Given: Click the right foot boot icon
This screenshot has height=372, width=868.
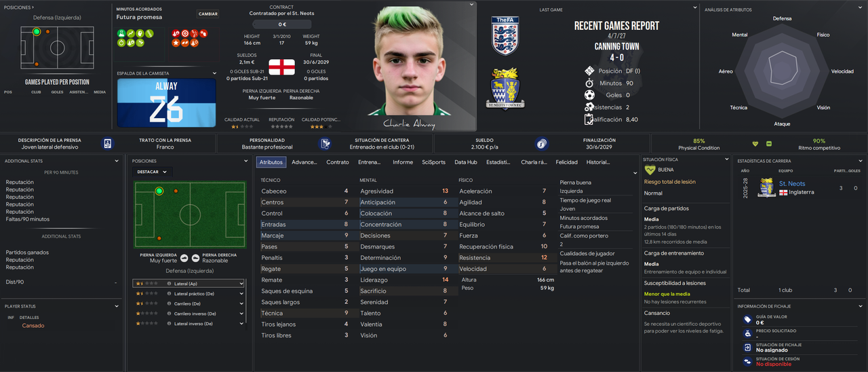Looking at the screenshot, I should 195,258.
